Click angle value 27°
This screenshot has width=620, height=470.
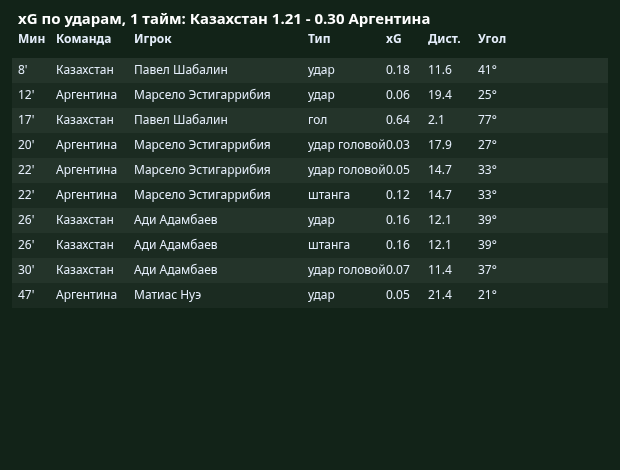487,145
